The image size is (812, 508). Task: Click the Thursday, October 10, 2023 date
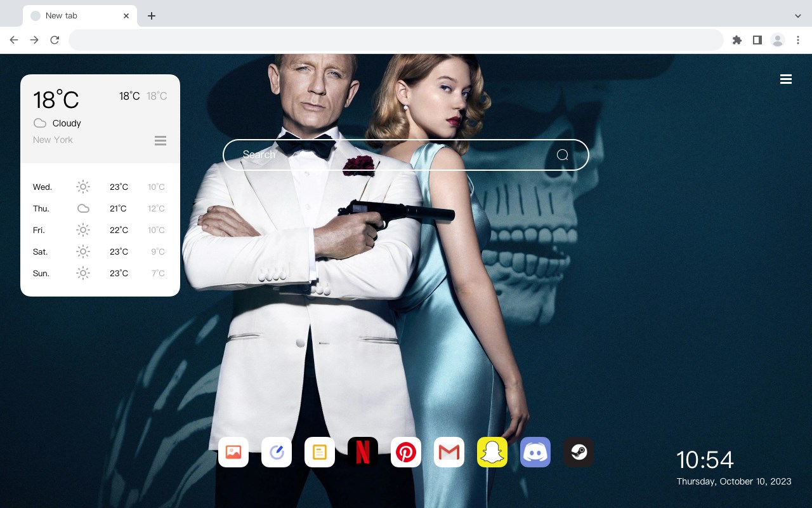coord(734,481)
